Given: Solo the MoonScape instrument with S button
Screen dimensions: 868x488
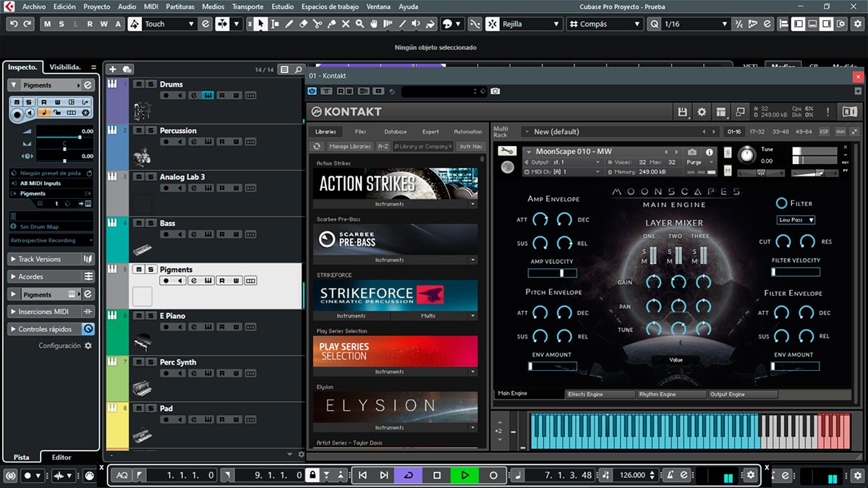Looking at the screenshot, I should pos(727,154).
